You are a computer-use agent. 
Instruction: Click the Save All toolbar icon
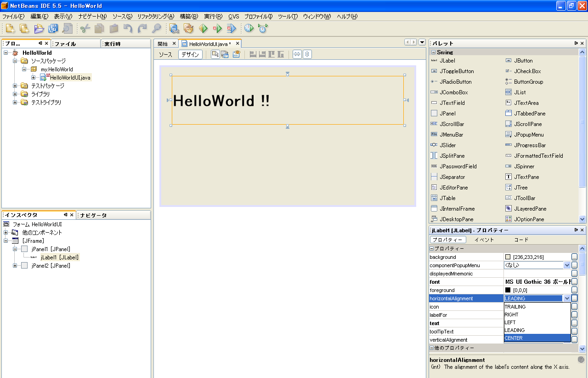pyautogui.click(x=53, y=29)
